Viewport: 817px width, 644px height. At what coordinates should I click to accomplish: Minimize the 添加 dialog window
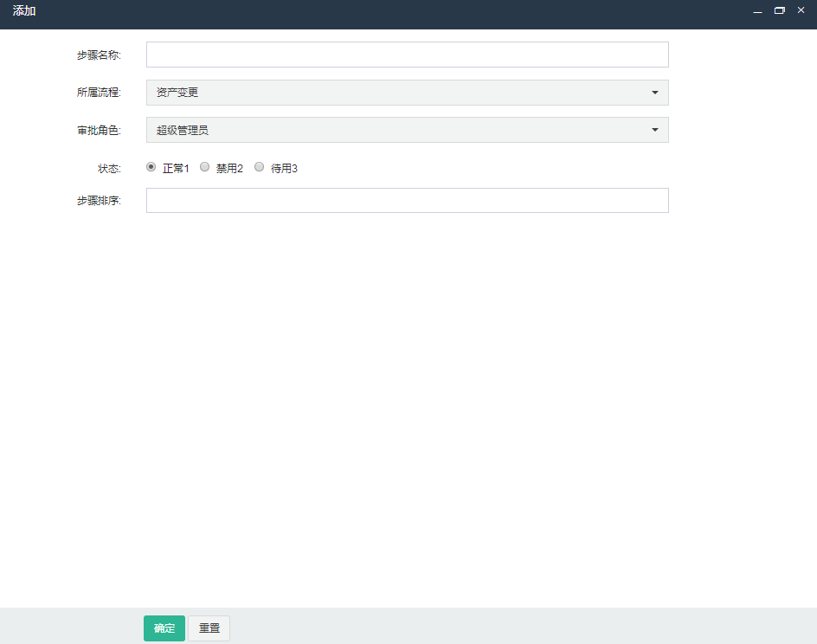[757, 11]
